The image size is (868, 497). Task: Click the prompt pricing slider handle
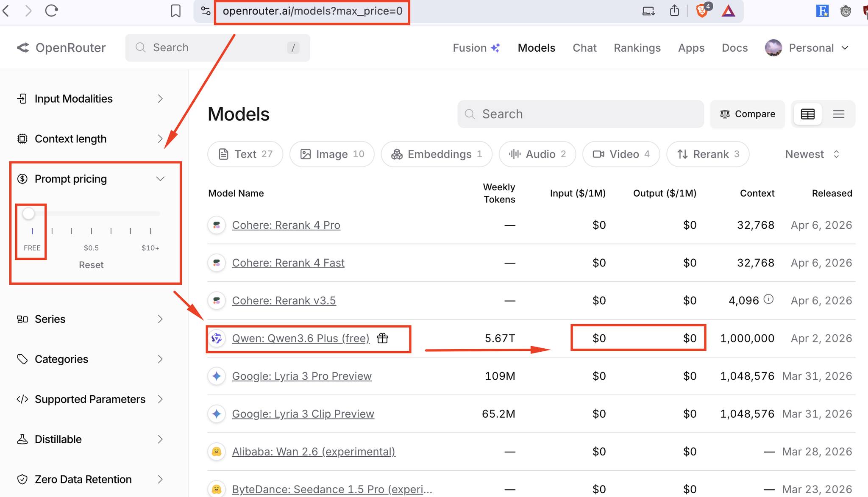pos(28,214)
